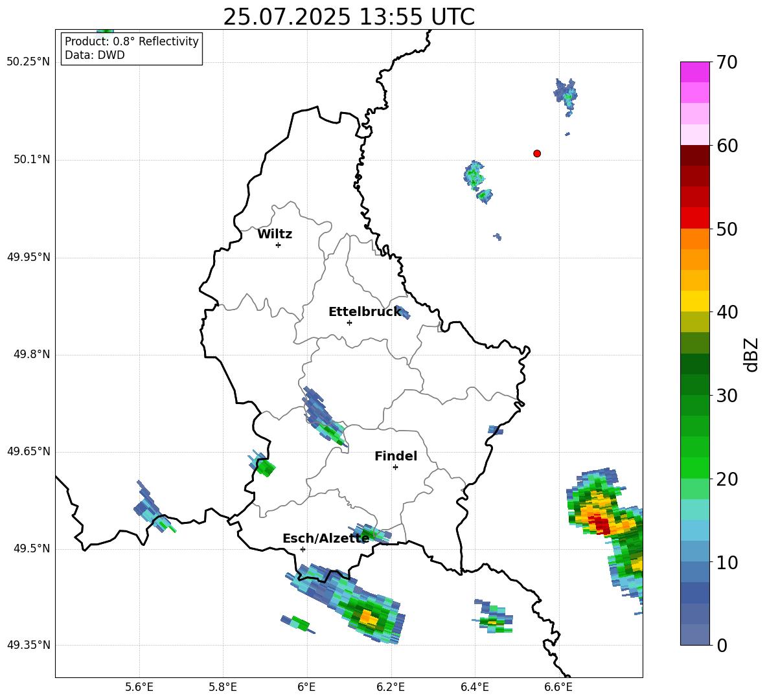
Task: Click the colorbar's 40 tick label
Action: coord(727,312)
